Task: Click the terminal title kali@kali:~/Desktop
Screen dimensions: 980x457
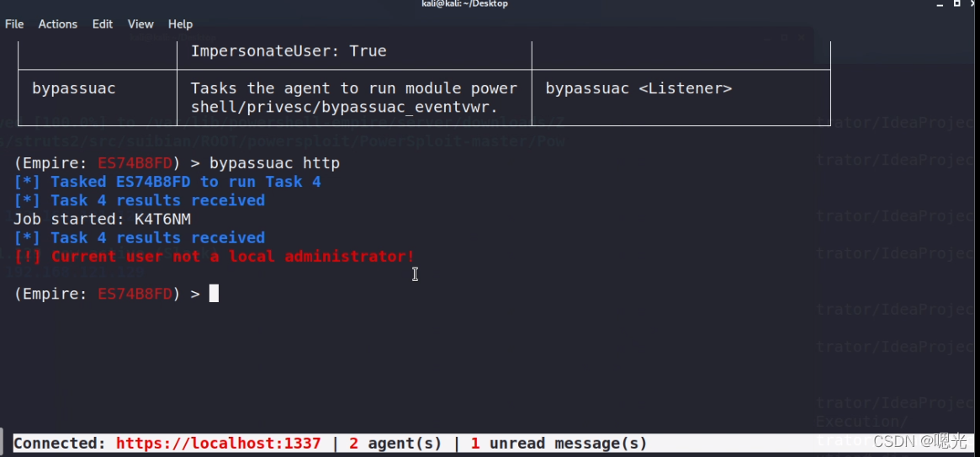Action: 464,3
